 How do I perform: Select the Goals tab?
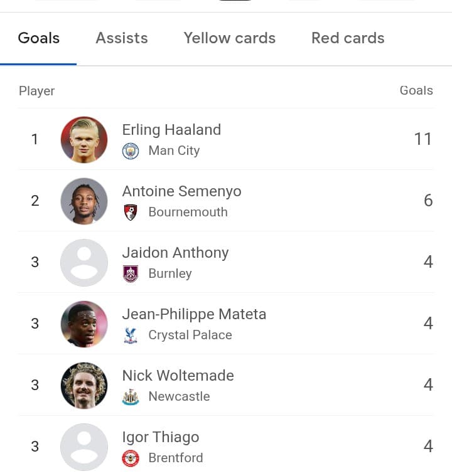pos(39,38)
